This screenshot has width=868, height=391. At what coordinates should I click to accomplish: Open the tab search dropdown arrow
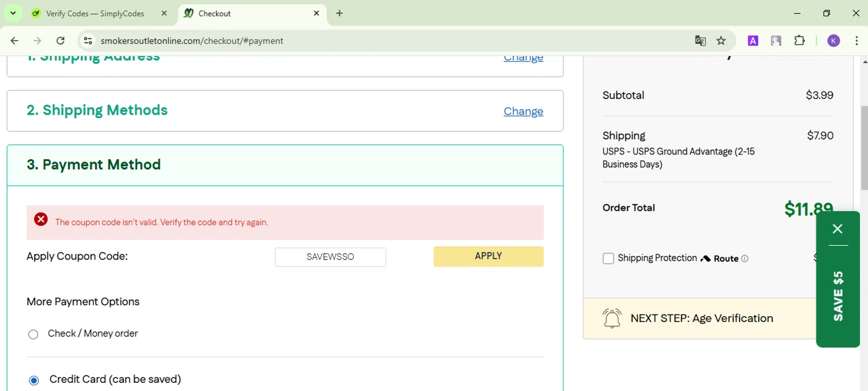(x=13, y=13)
